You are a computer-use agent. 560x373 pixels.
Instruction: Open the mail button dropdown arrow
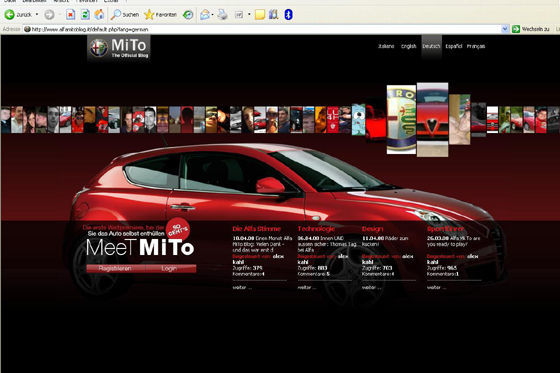[212, 15]
